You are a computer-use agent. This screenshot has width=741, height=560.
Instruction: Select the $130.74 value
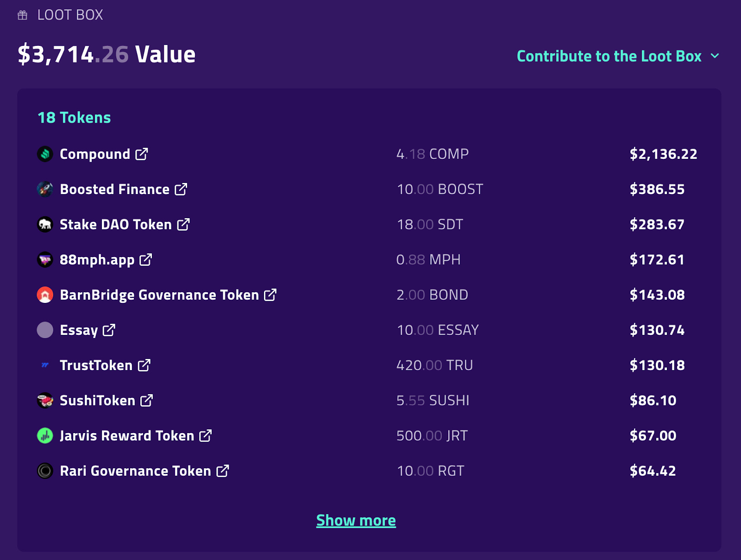[657, 330]
